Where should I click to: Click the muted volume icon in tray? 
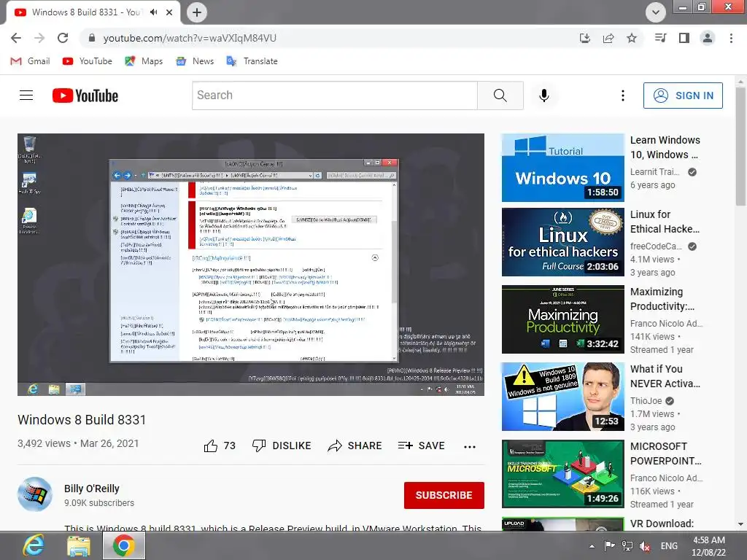(645, 546)
